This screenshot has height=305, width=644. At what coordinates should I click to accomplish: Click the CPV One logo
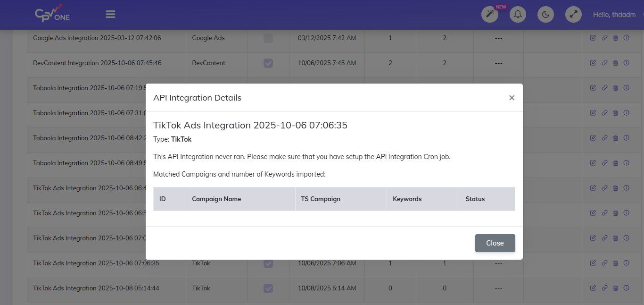(51, 14)
